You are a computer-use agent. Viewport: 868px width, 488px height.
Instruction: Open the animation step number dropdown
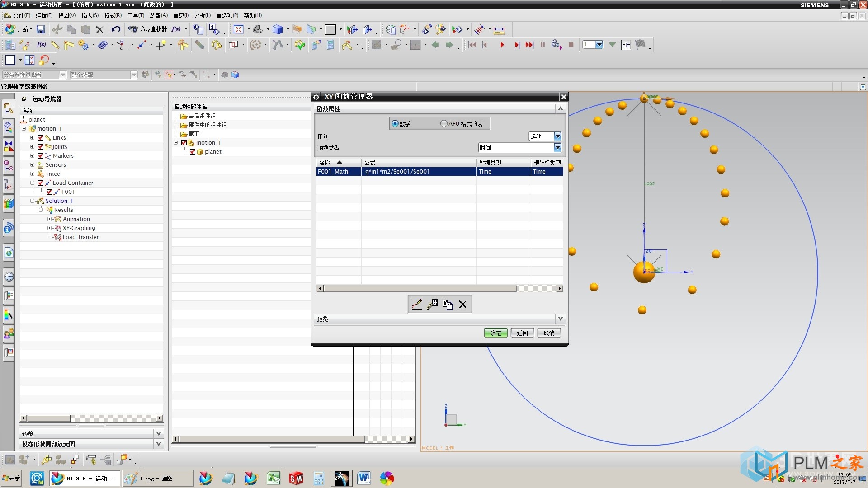(599, 44)
